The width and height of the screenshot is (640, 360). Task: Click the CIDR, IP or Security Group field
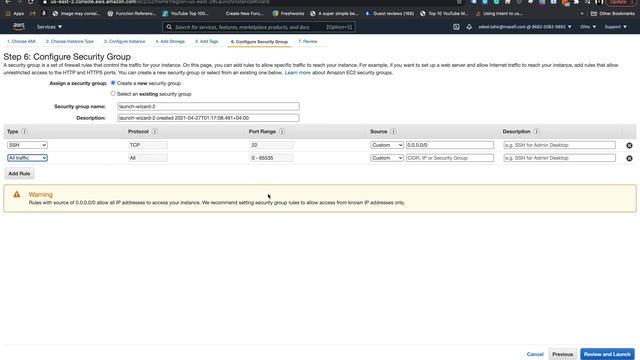click(450, 158)
